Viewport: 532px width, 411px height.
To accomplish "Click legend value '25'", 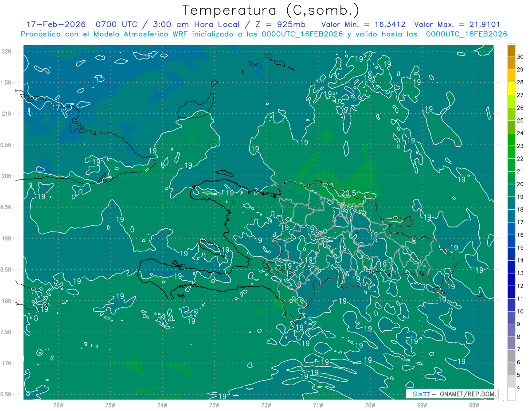I will [520, 121].
